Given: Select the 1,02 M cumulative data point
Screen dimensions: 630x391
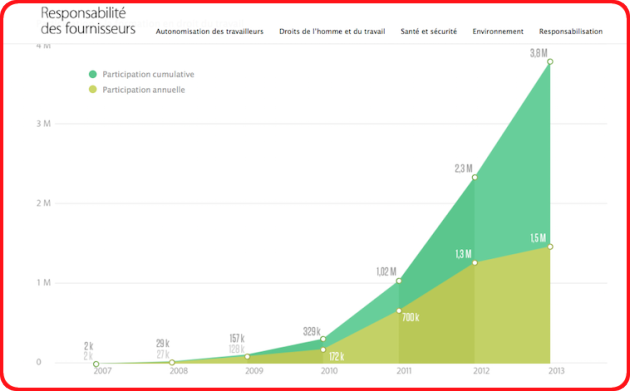Looking at the screenshot, I should click(399, 281).
